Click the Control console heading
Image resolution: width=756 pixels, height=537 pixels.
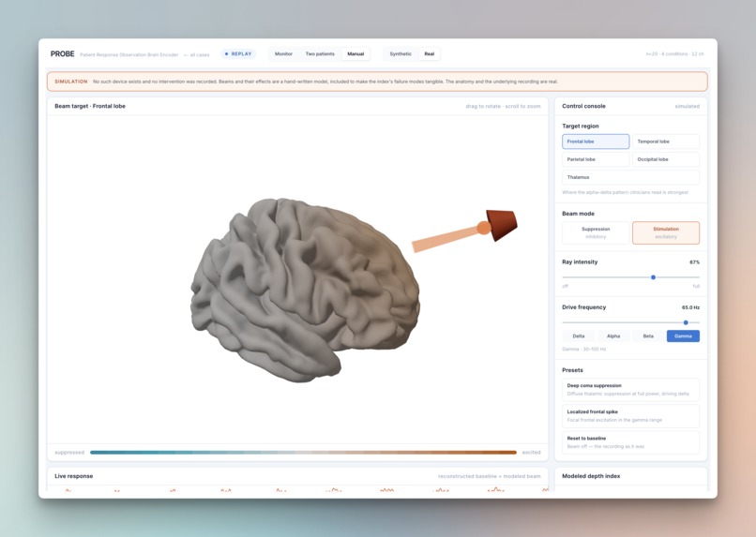[x=583, y=106]
